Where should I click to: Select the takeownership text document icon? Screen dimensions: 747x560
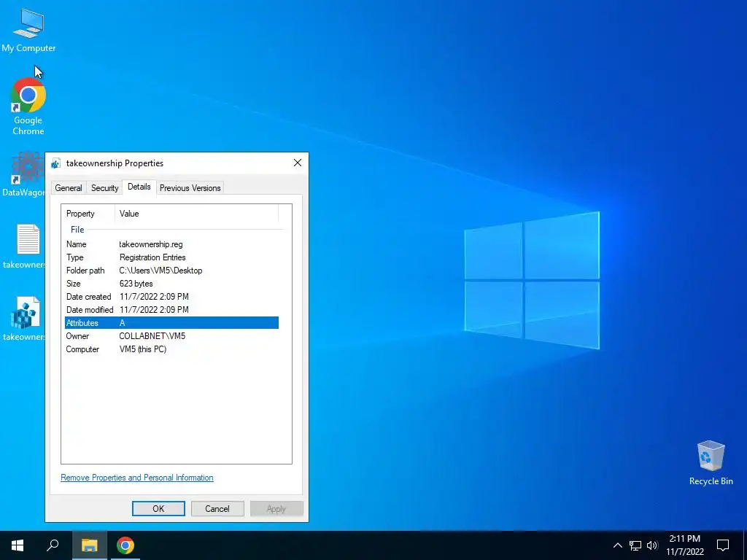click(24, 246)
